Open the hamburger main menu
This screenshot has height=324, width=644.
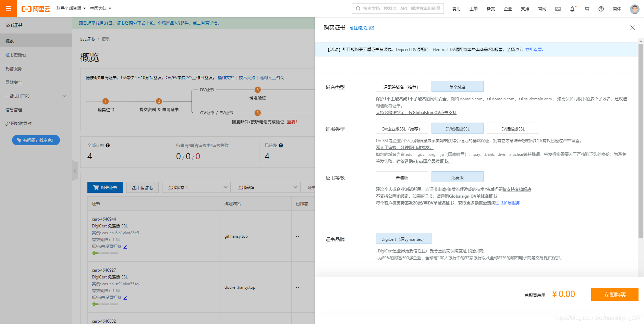9,9
